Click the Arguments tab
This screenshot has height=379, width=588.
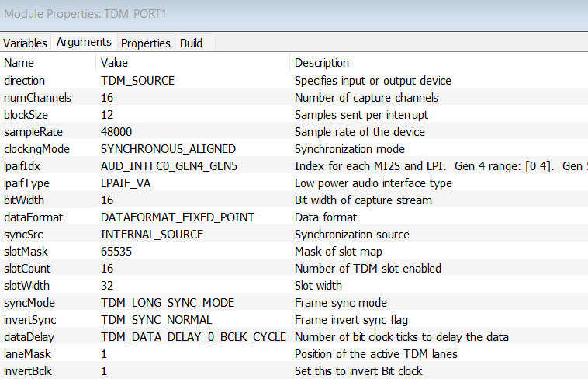pos(84,43)
